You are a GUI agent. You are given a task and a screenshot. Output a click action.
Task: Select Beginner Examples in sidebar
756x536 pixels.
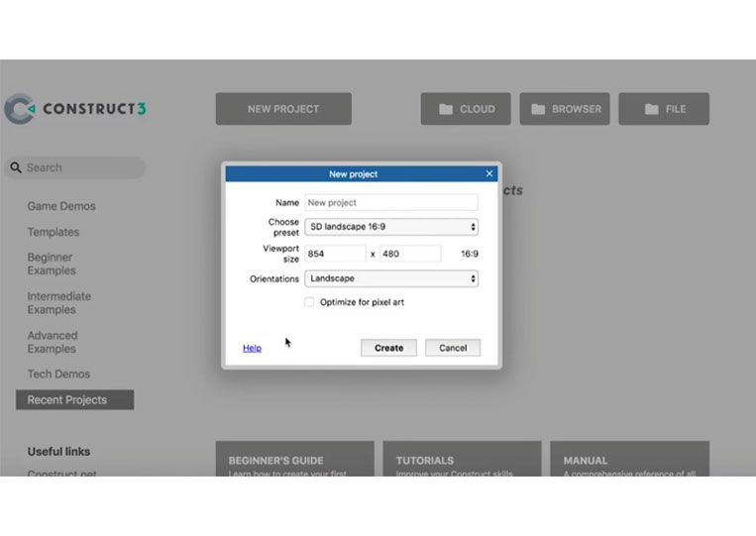pyautogui.click(x=52, y=264)
